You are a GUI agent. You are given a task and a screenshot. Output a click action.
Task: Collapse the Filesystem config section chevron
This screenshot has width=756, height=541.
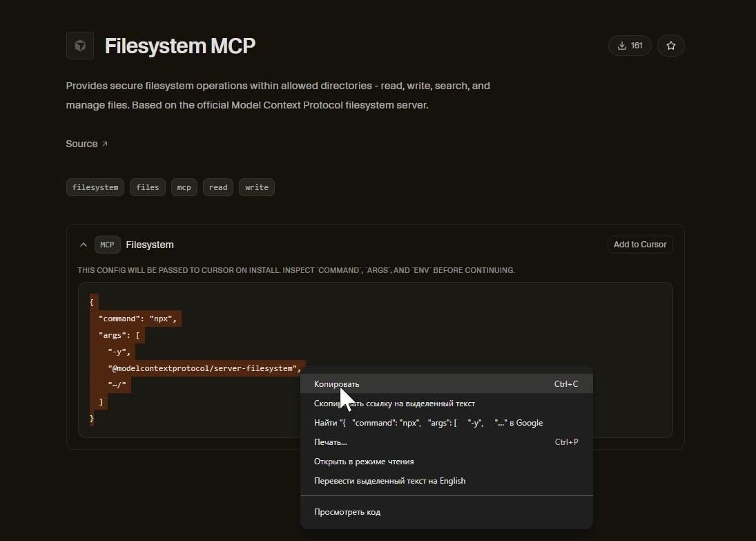[84, 245]
